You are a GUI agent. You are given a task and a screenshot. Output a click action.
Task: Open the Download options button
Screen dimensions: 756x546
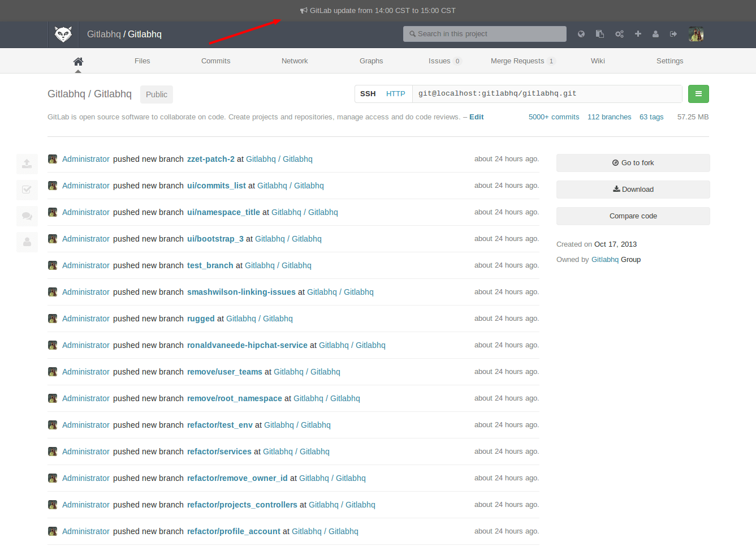[633, 190]
